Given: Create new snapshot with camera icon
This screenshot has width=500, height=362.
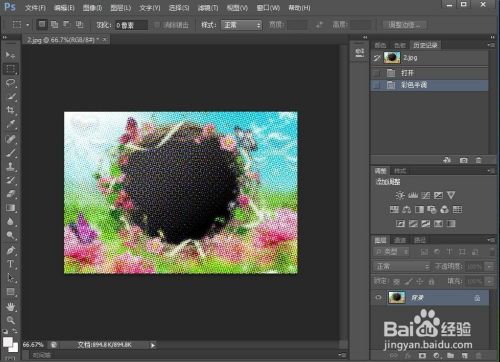Looking at the screenshot, I should (463, 160).
